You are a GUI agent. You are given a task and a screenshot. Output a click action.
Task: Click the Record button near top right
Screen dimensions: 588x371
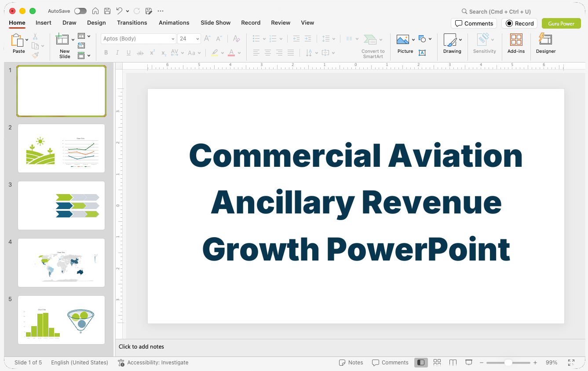[x=519, y=23]
